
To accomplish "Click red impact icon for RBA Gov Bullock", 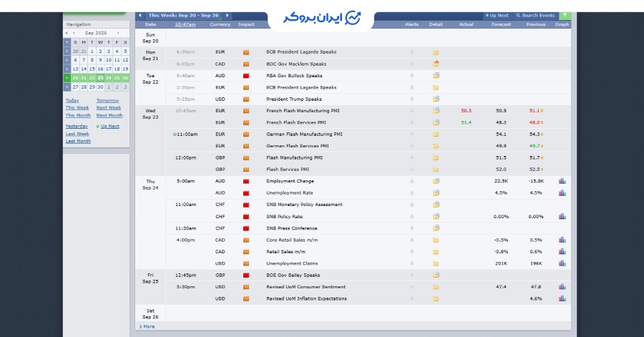I will [x=246, y=76].
